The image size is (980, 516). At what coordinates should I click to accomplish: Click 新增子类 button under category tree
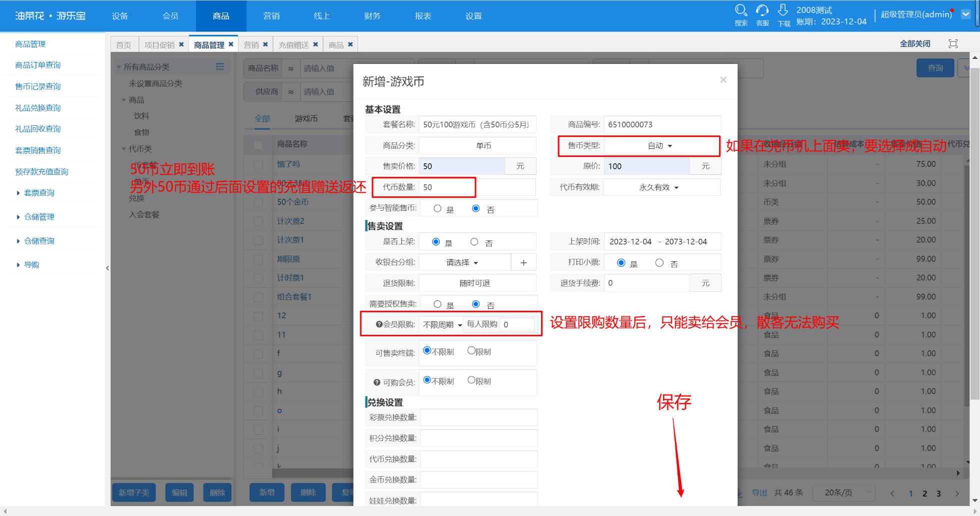pos(134,493)
